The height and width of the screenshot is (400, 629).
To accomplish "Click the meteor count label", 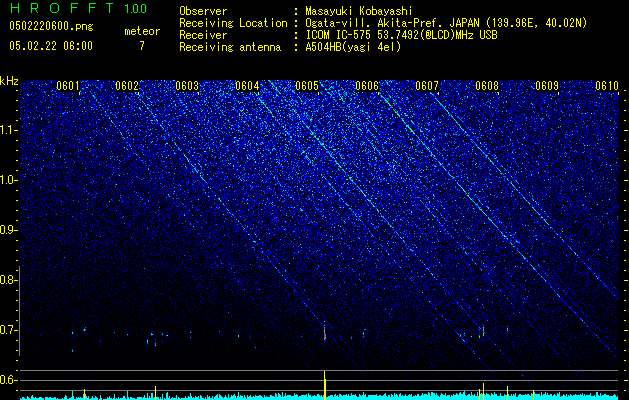I will coord(142,31).
